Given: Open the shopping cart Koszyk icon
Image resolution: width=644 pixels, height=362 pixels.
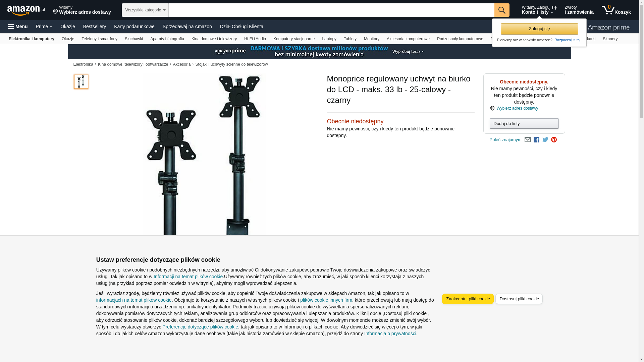Looking at the screenshot, I should point(616,10).
